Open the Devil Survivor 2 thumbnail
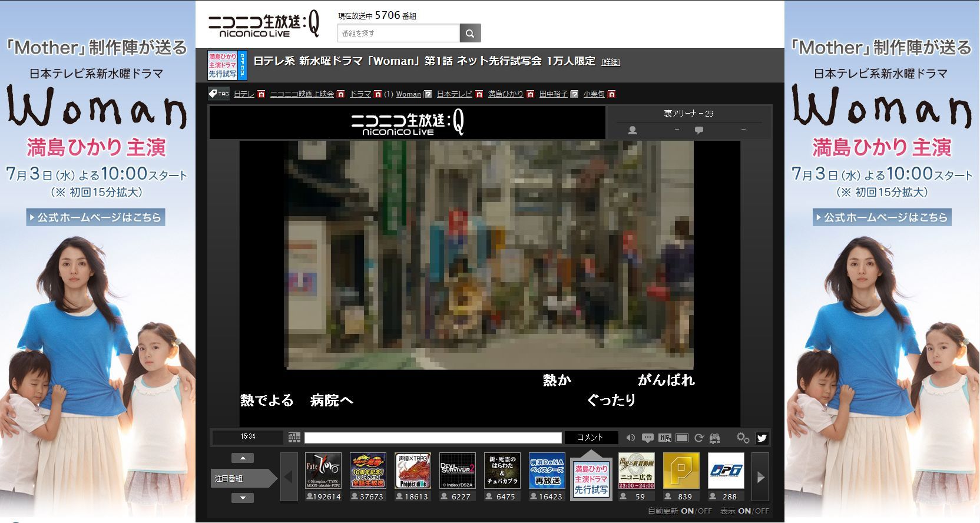Image resolution: width=980 pixels, height=523 pixels. tap(458, 471)
